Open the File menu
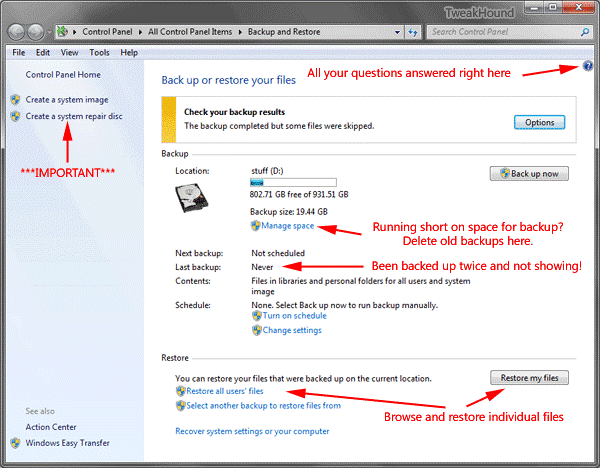The image size is (600, 468). 18,52
